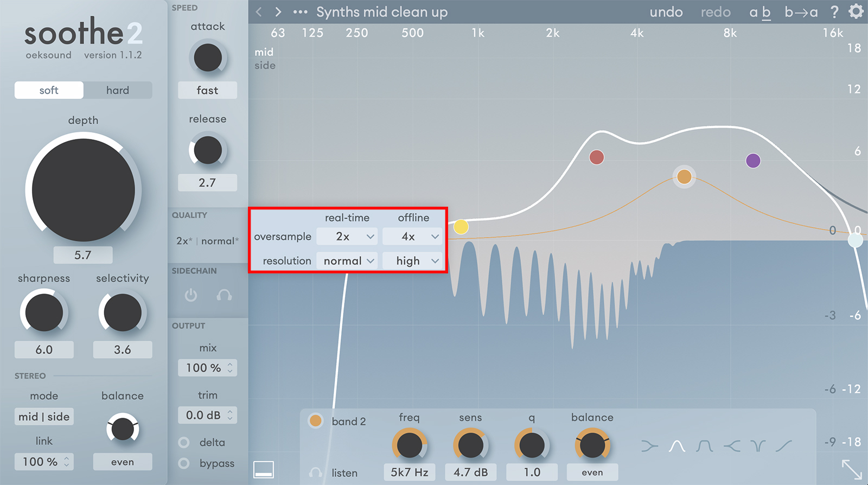Click band 2 sens 4.7 dB field

click(x=470, y=473)
